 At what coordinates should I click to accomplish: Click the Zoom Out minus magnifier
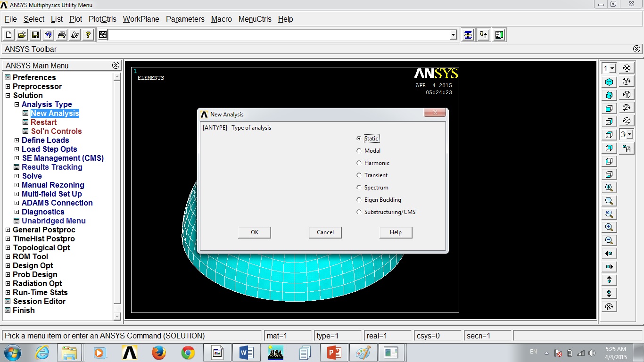coord(609,240)
